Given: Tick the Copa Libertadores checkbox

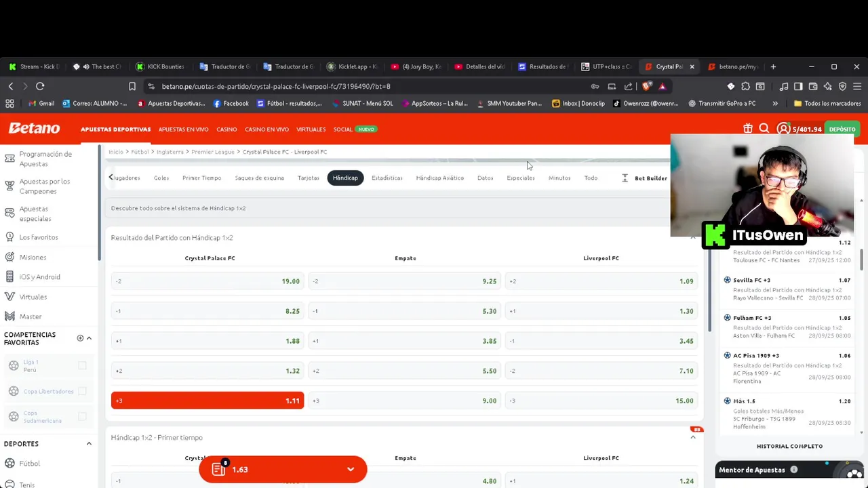Looking at the screenshot, I should (x=83, y=391).
